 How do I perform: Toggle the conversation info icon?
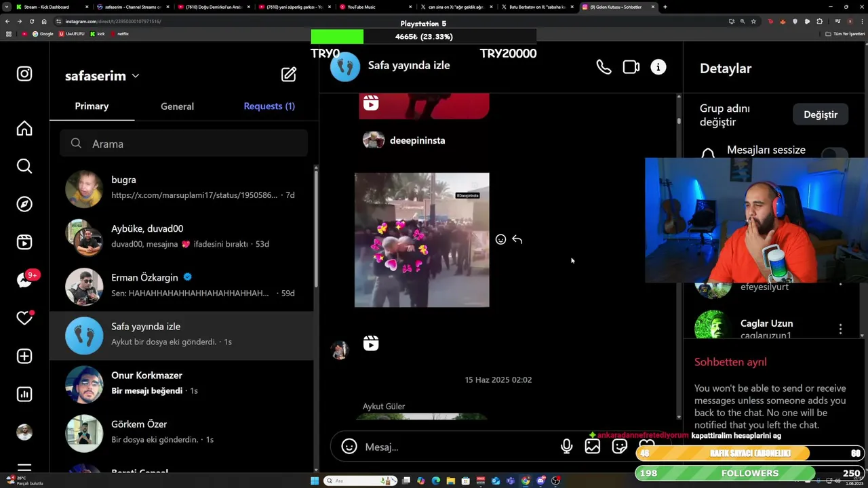point(658,67)
